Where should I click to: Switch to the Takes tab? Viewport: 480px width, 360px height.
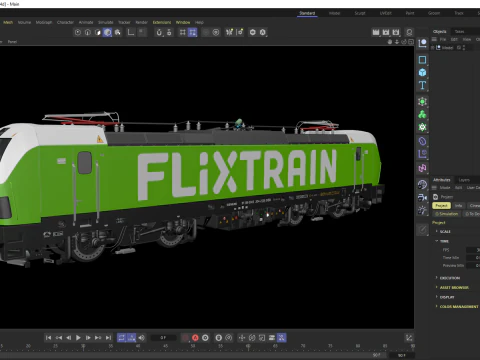coord(459,31)
